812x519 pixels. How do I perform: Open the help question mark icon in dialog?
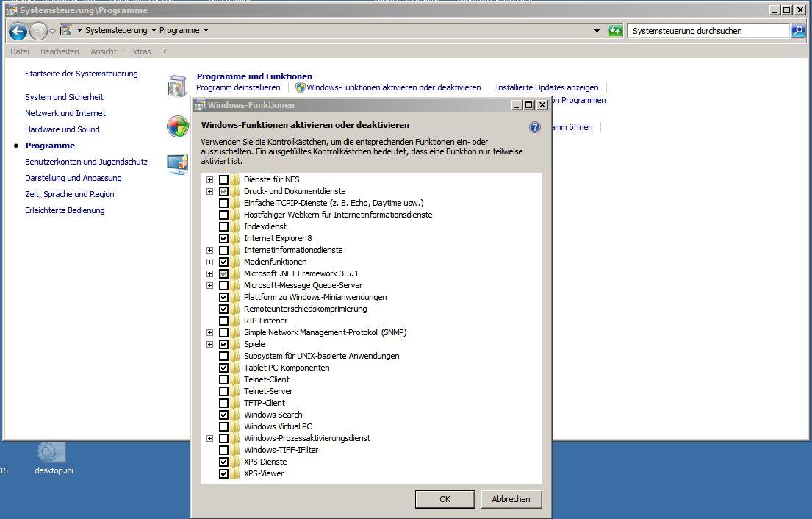point(535,127)
